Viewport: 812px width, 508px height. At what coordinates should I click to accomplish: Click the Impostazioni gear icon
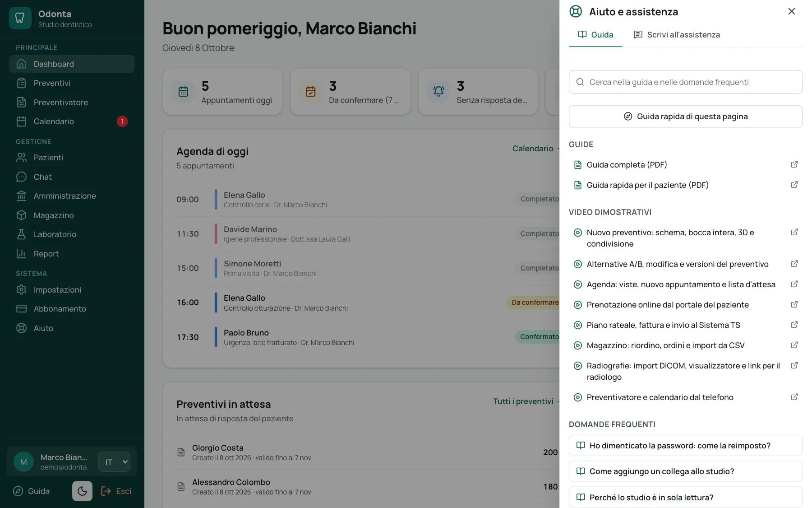point(21,290)
